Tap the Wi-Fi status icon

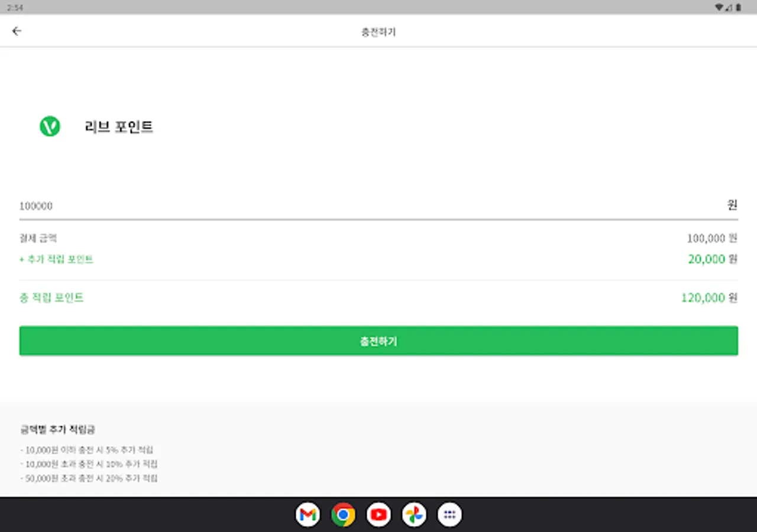[x=719, y=7]
